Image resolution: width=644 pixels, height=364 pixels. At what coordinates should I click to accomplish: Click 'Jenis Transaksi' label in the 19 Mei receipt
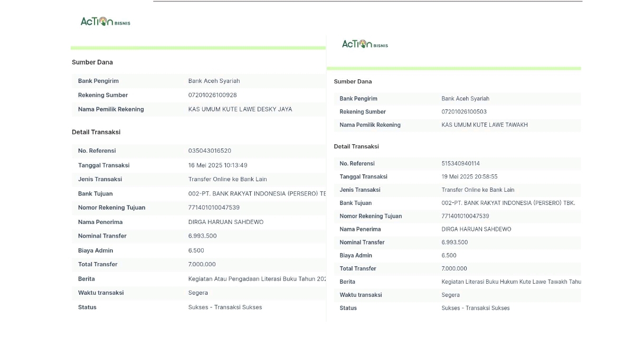coord(360,190)
